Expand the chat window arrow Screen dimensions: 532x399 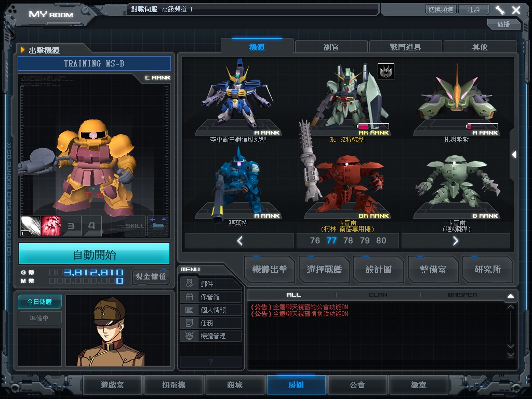(x=511, y=296)
